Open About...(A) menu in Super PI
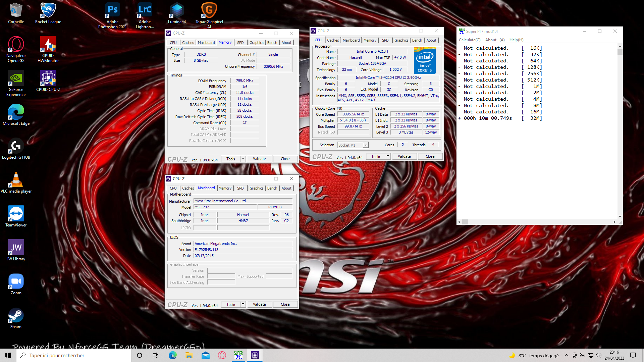This screenshot has width=644, height=362. pos(495,40)
